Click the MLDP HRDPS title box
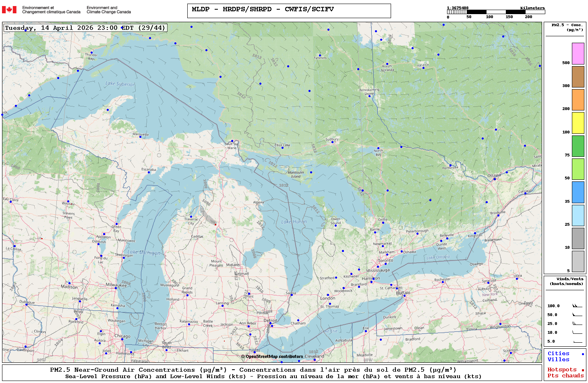588x383 pixels. [x=289, y=11]
